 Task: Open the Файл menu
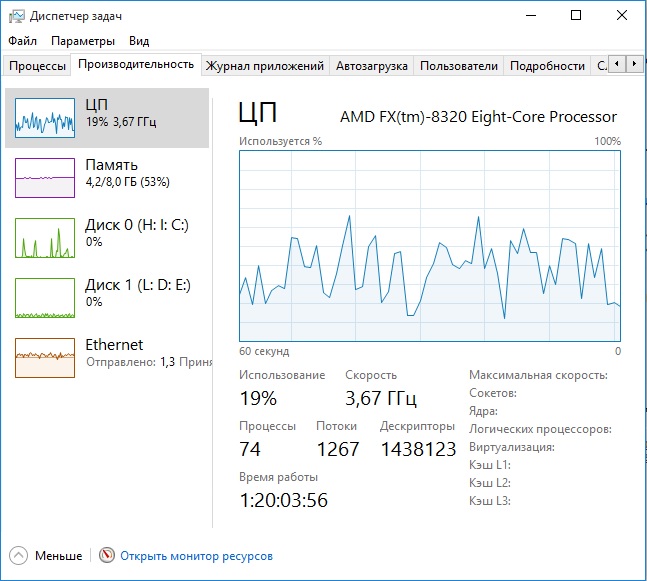click(22, 41)
